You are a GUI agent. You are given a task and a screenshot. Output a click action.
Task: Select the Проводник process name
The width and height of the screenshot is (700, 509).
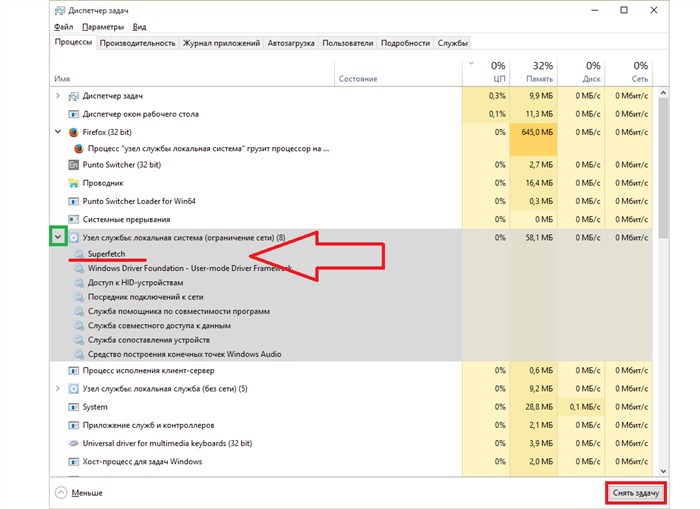click(x=103, y=183)
